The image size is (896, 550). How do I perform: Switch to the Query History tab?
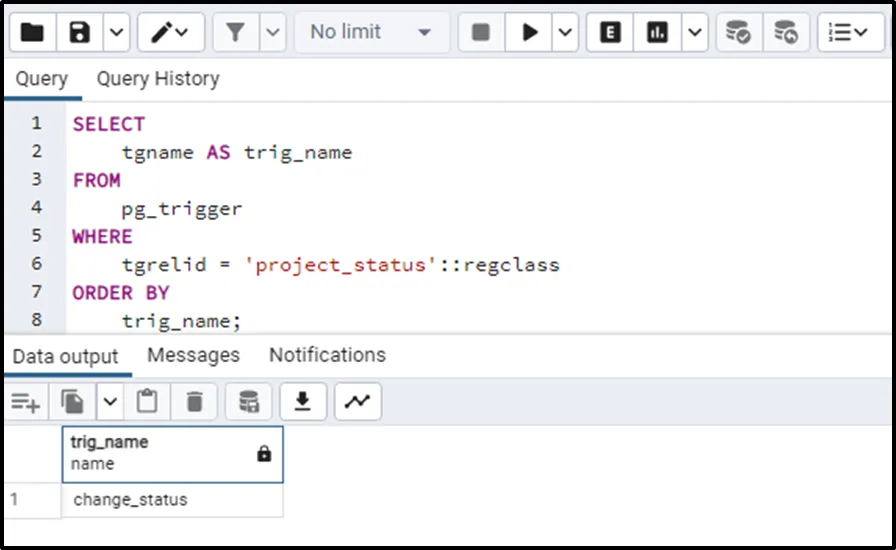point(158,79)
